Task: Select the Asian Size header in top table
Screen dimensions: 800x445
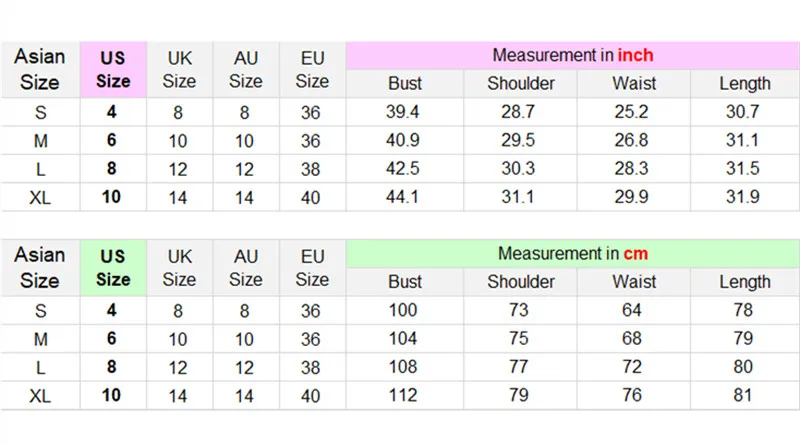Action: (x=40, y=69)
